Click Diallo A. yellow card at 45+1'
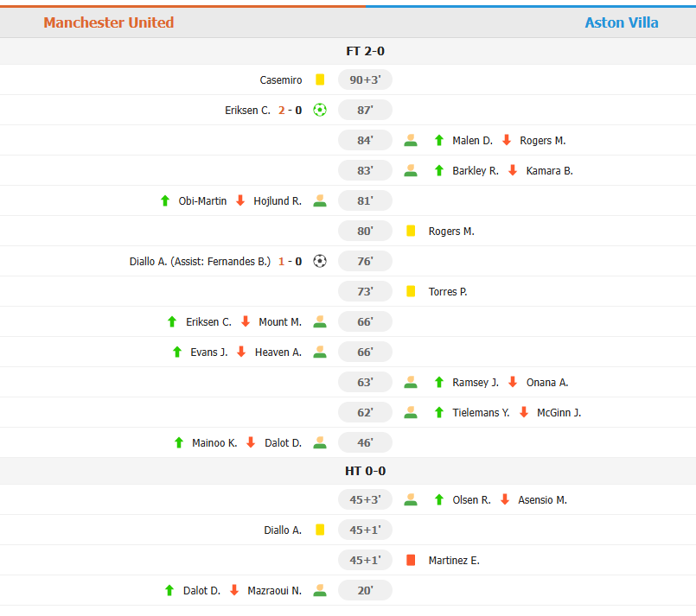696x616 pixels. (320, 530)
